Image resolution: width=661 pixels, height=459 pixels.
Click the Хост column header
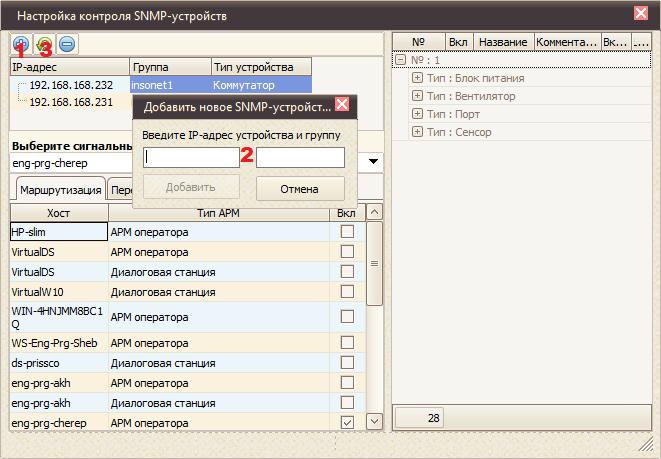click(x=59, y=213)
